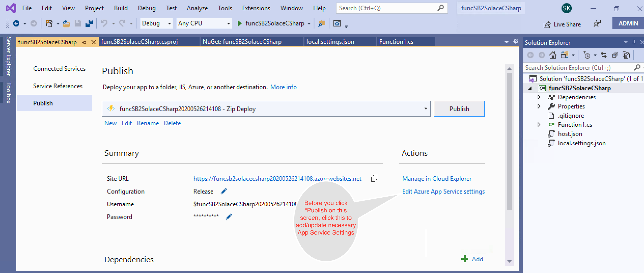Open the publish profile dropdown

pyautogui.click(x=425, y=108)
